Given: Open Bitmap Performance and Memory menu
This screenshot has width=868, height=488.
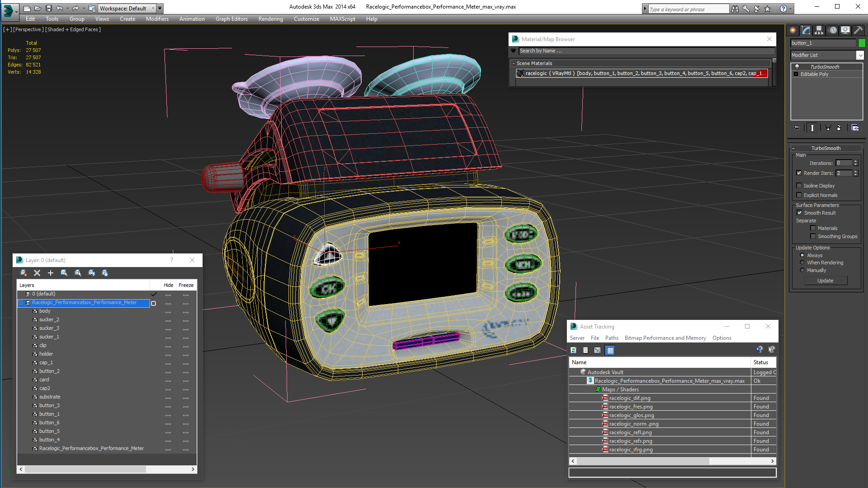Looking at the screenshot, I should (x=665, y=338).
